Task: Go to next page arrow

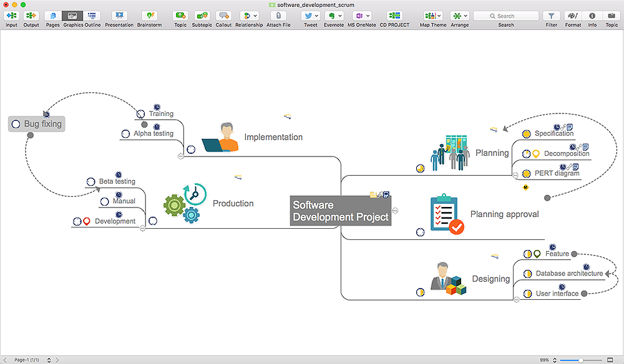Action: [57, 360]
